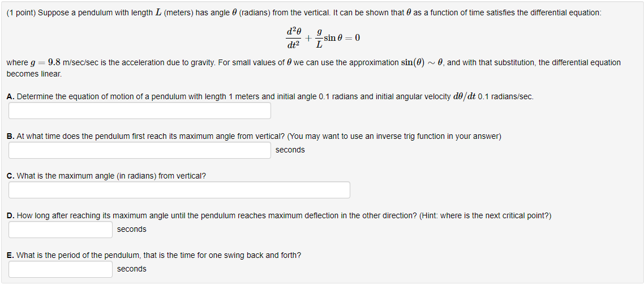Click the part D answer box
This screenshot has height=284, width=644.
61,230
